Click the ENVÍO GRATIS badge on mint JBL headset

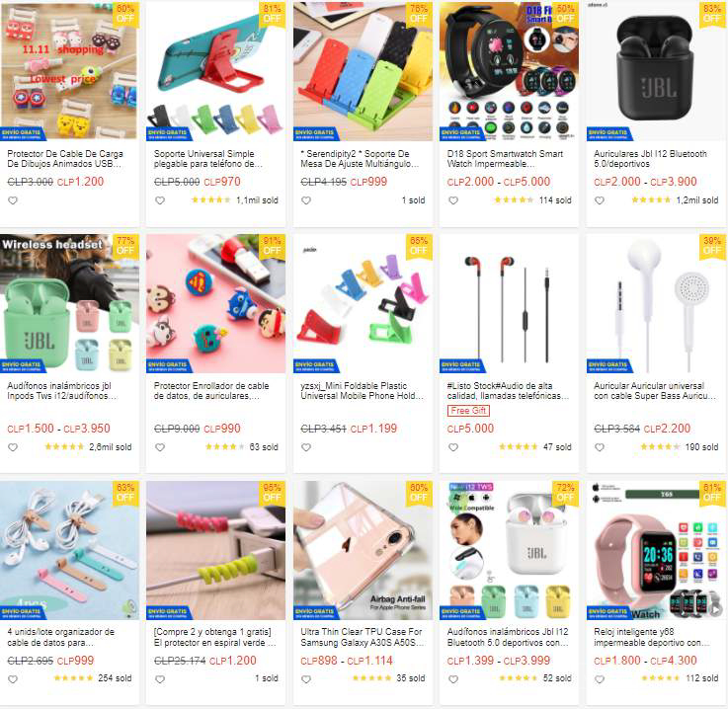coord(23,365)
